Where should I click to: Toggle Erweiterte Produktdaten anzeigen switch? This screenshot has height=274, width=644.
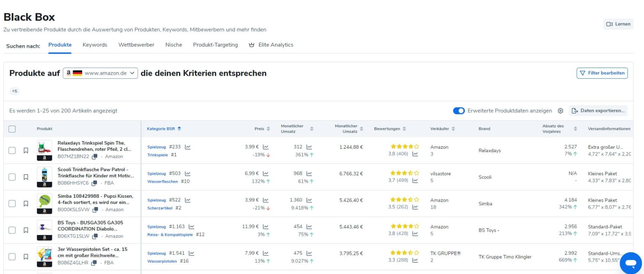(x=459, y=111)
